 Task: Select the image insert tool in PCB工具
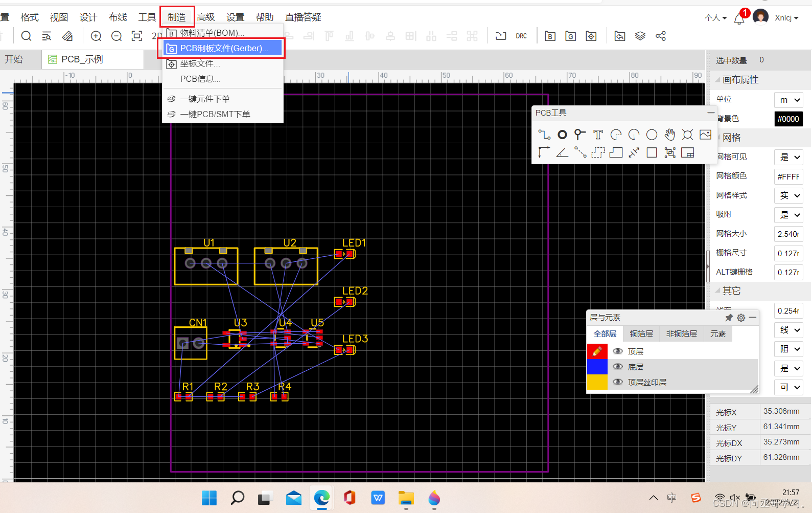[705, 135]
